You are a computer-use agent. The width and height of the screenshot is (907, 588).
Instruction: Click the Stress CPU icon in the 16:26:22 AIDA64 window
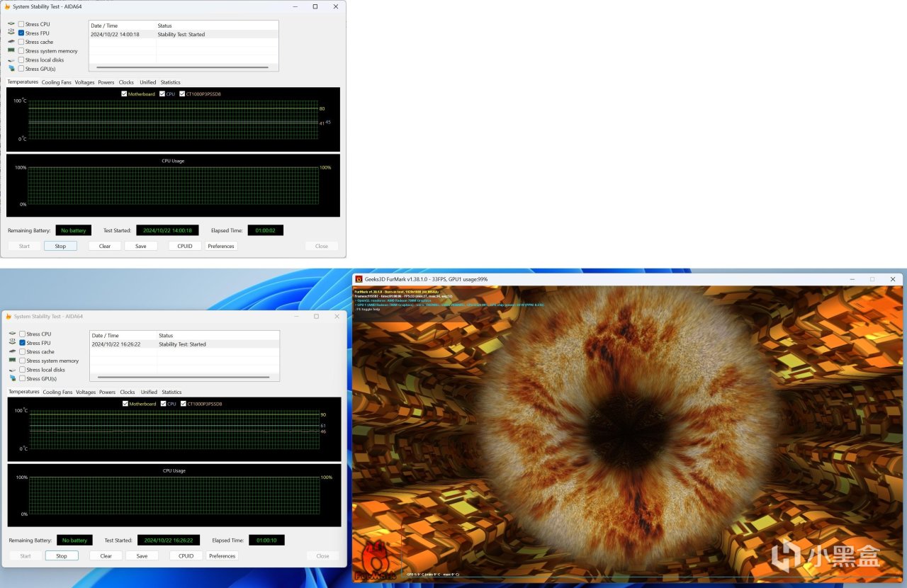(12, 334)
